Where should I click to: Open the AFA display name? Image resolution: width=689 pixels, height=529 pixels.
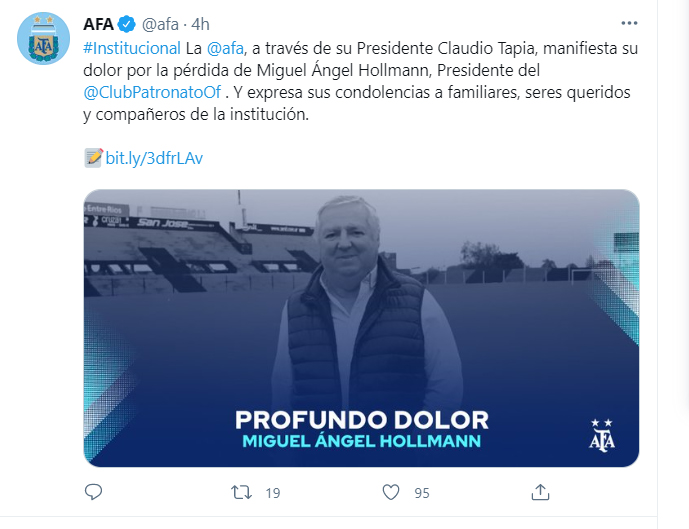pos(98,24)
